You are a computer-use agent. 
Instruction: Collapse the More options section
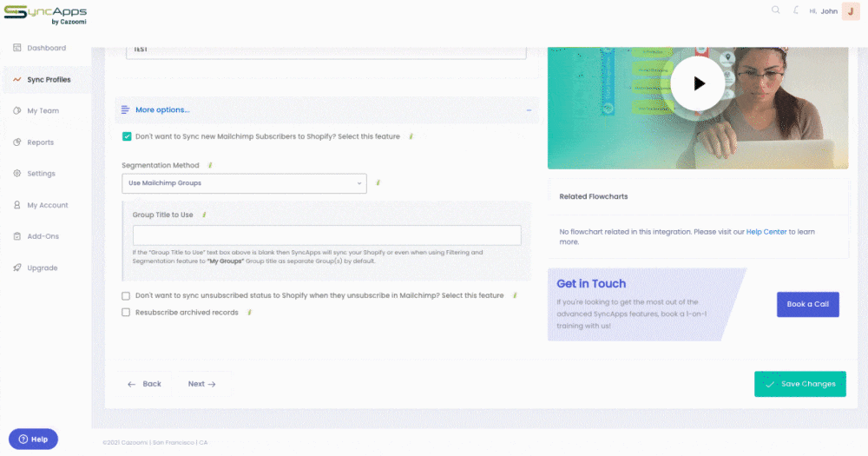529,110
